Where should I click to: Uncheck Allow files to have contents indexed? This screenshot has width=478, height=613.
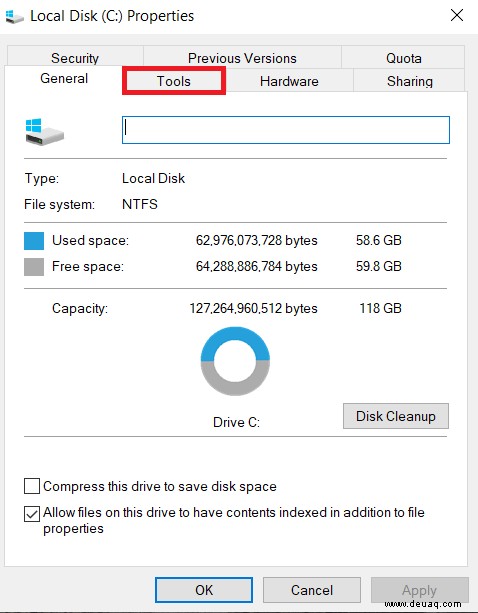(x=32, y=514)
